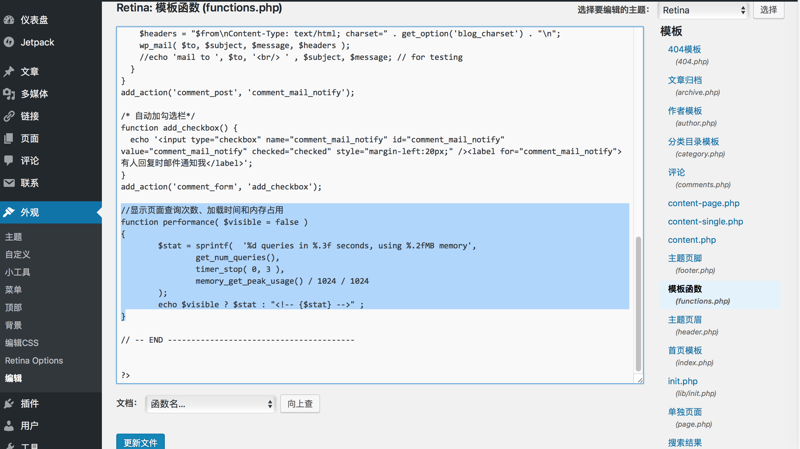This screenshot has width=800, height=449.
Task: Click the envelope icon beside 联系
Action: [x=9, y=183]
